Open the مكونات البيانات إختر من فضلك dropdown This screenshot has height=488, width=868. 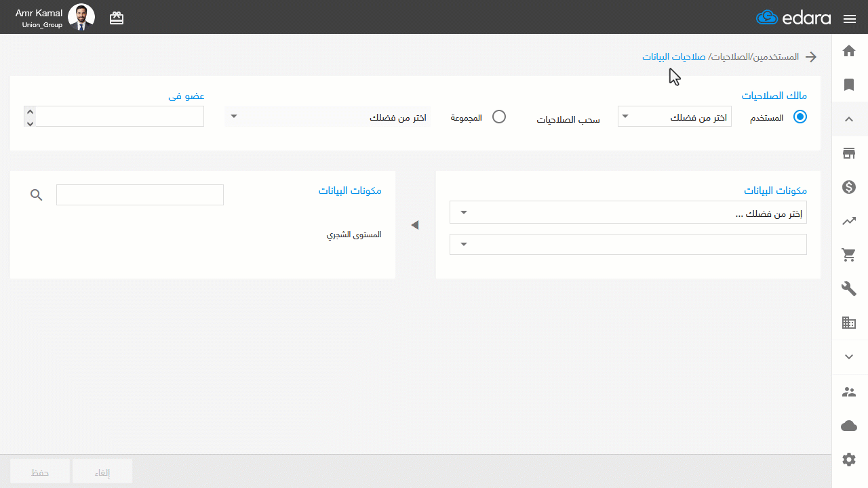pyautogui.click(x=628, y=213)
